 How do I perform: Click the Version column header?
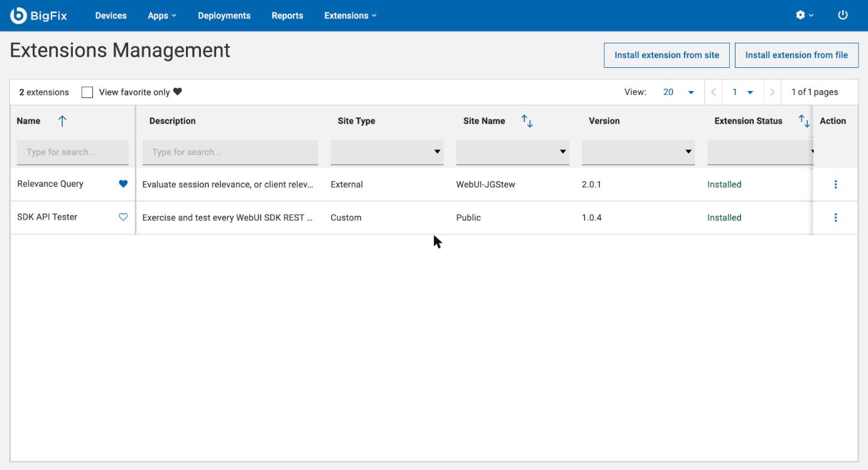pos(604,121)
